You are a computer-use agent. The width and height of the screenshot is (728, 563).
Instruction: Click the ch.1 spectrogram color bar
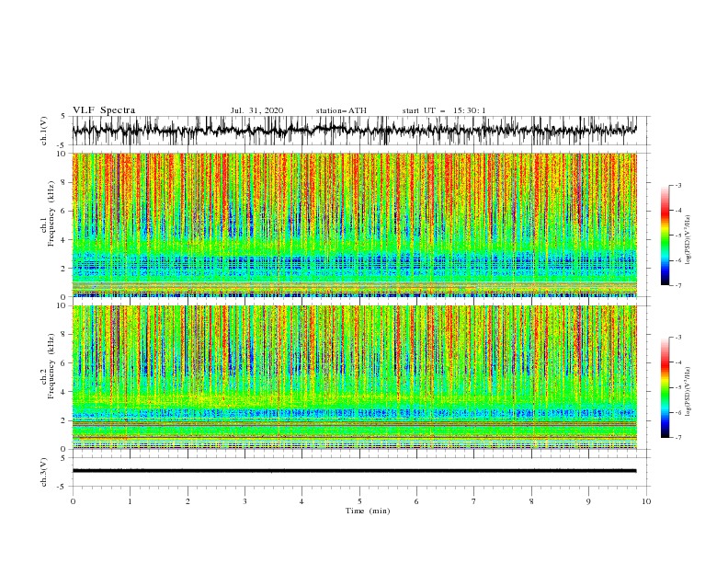coord(665,236)
